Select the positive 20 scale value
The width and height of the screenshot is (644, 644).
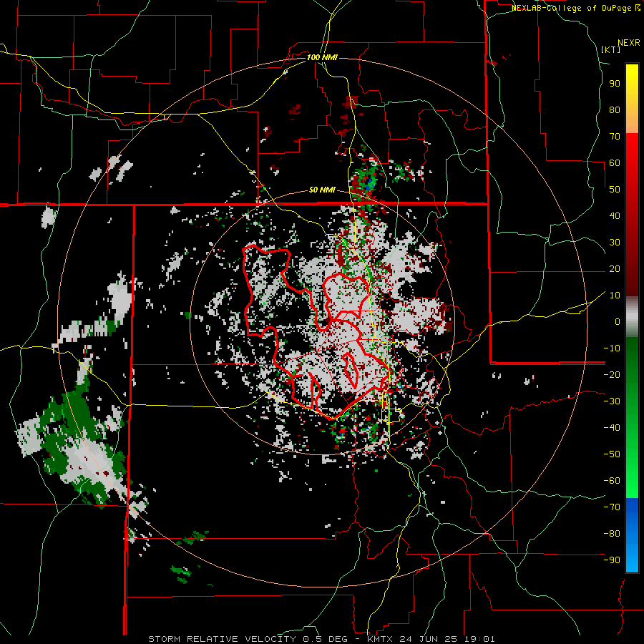click(615, 268)
